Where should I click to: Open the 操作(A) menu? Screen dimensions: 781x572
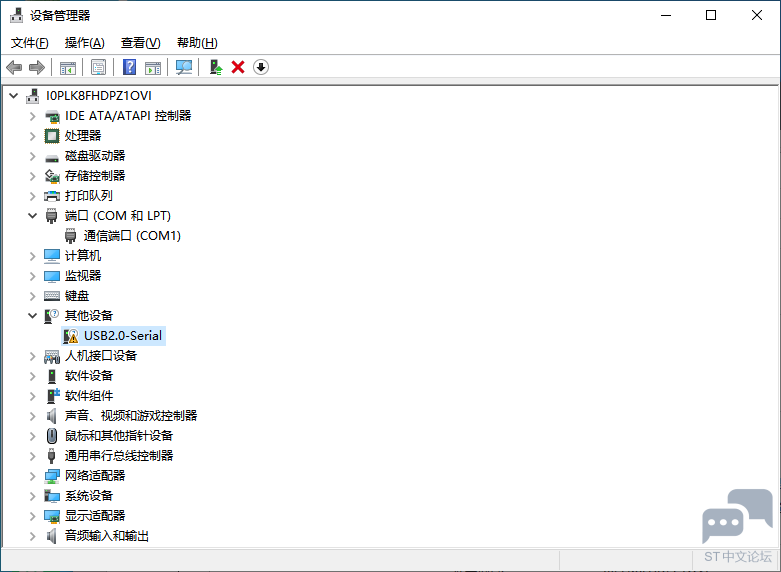tap(85, 43)
